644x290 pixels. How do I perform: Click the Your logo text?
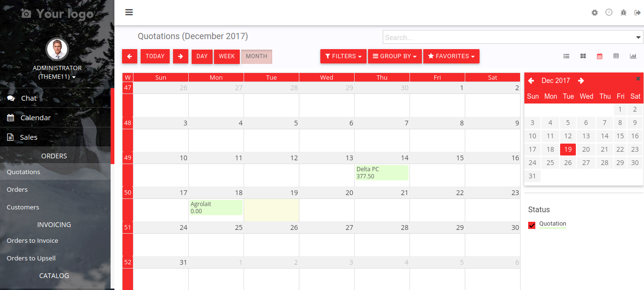coord(65,14)
